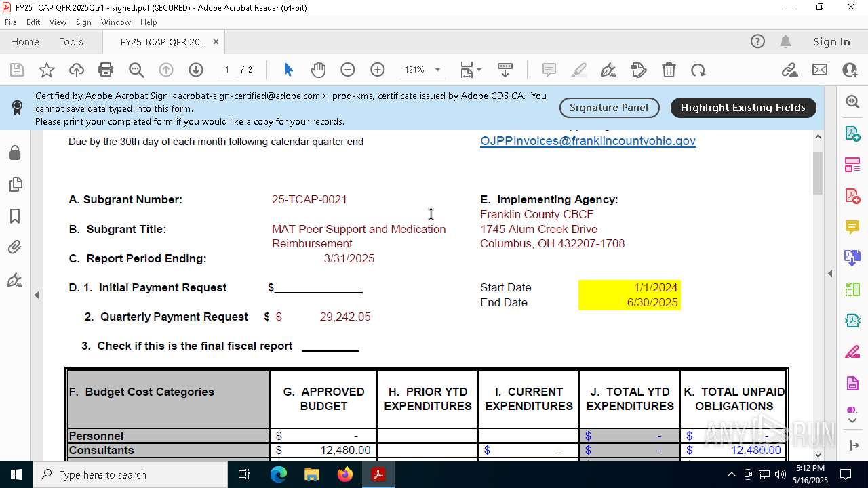Open the Window menu

tap(116, 22)
